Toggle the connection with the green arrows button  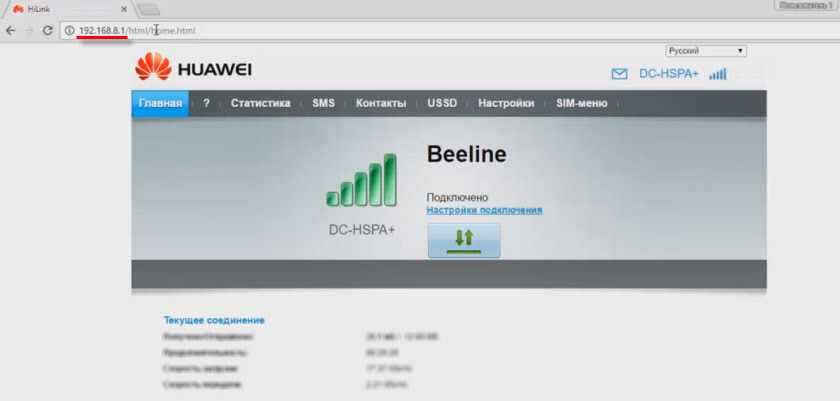[x=464, y=239]
